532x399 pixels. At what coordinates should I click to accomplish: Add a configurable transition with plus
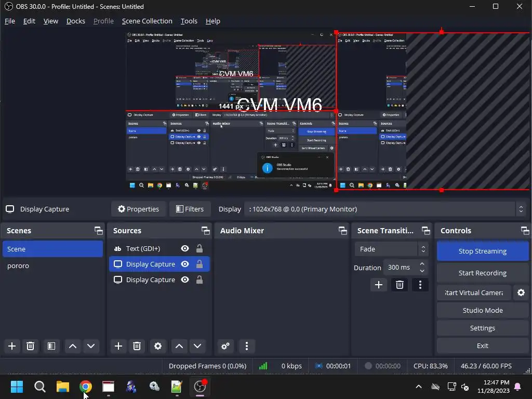tap(379, 285)
